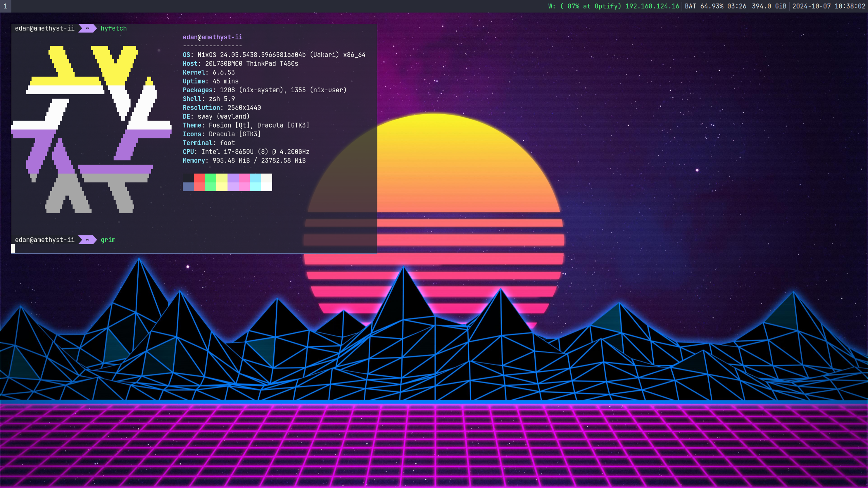Click the disk space 394.0 GiB indicator
The height and width of the screenshot is (488, 868).
coord(769,6)
